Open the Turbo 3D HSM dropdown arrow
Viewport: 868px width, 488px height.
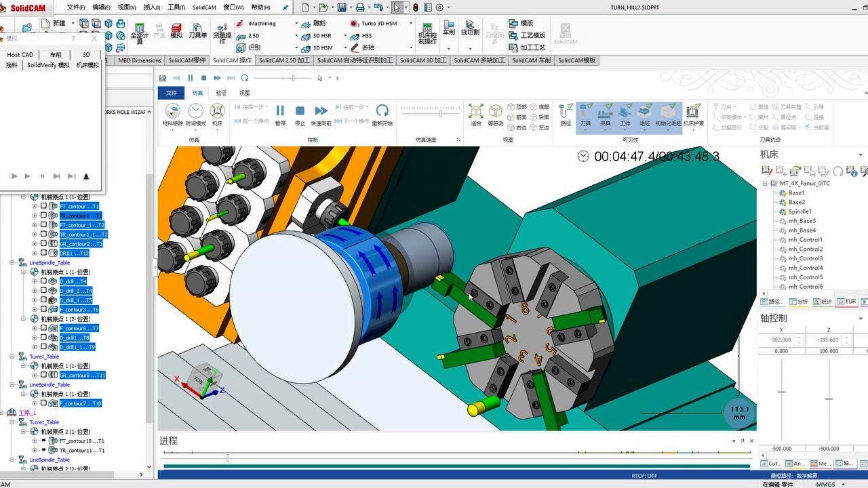click(x=412, y=24)
